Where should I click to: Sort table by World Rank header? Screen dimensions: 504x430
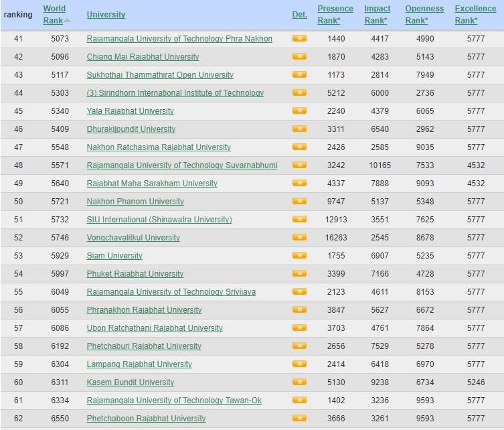pos(54,15)
